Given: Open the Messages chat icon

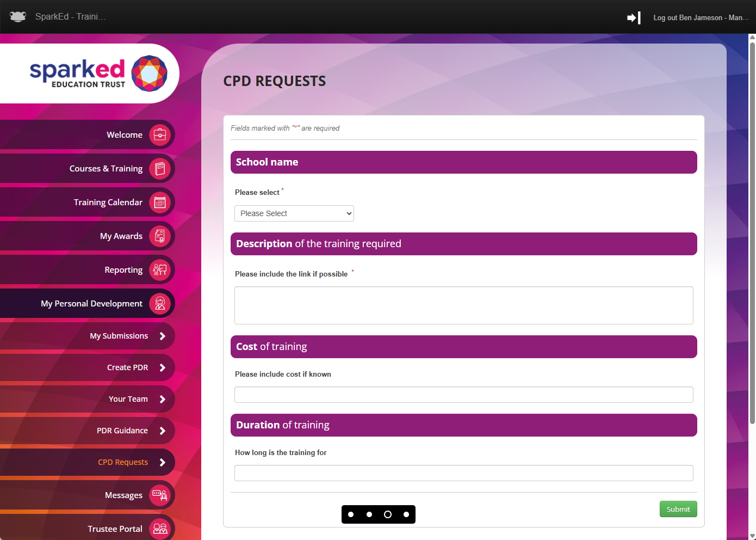Looking at the screenshot, I should tap(160, 495).
